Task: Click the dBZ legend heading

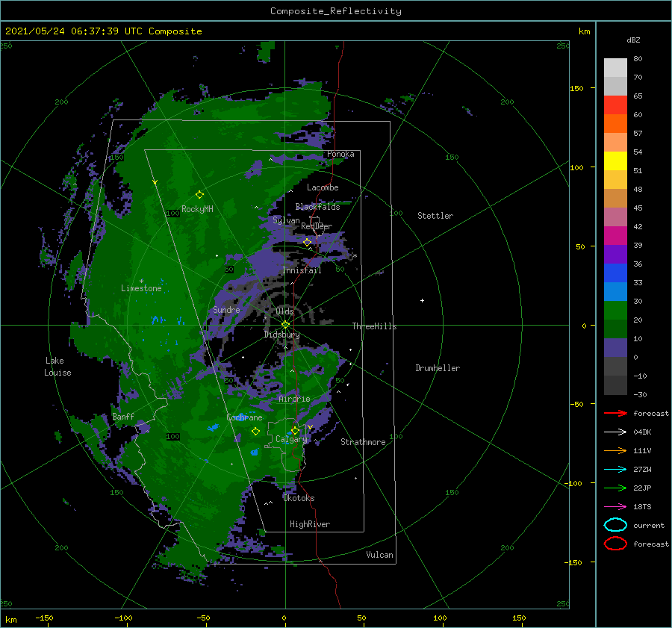Action: point(633,40)
